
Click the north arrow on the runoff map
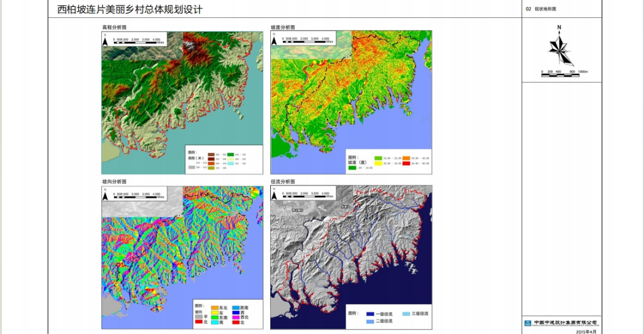274,195
